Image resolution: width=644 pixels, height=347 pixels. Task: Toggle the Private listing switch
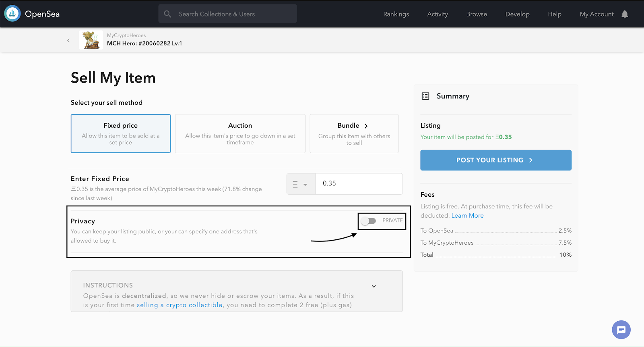click(368, 221)
